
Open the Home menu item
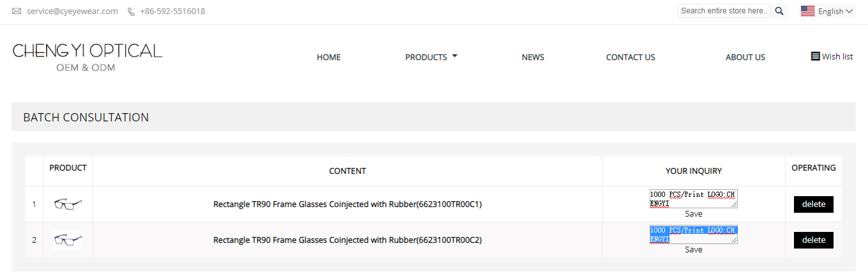329,57
